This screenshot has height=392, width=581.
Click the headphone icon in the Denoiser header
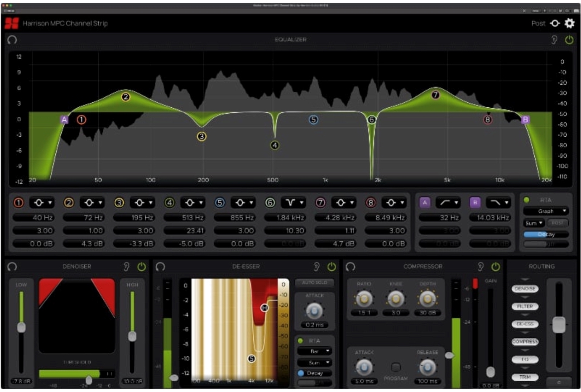[x=11, y=267]
